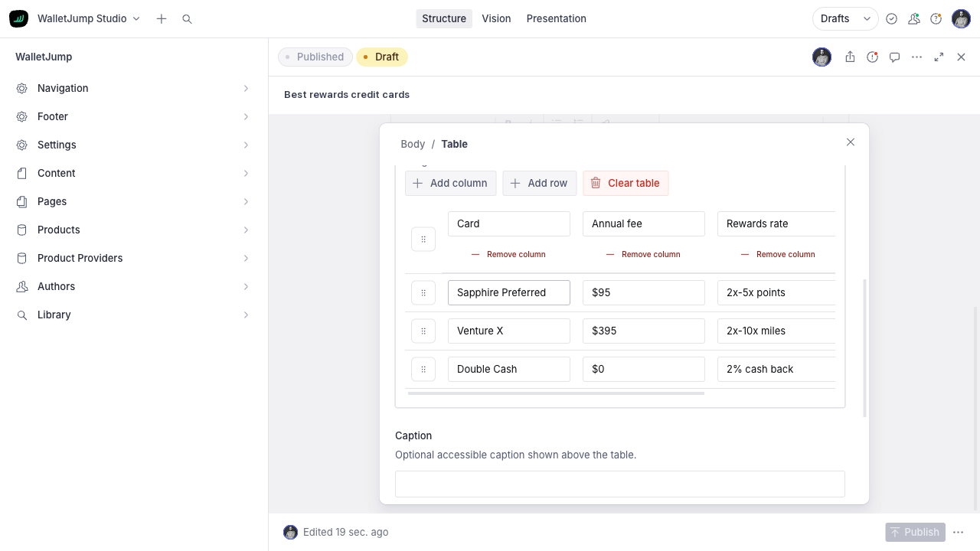
Task: Focus the Double Cash cell
Action: 509,369
